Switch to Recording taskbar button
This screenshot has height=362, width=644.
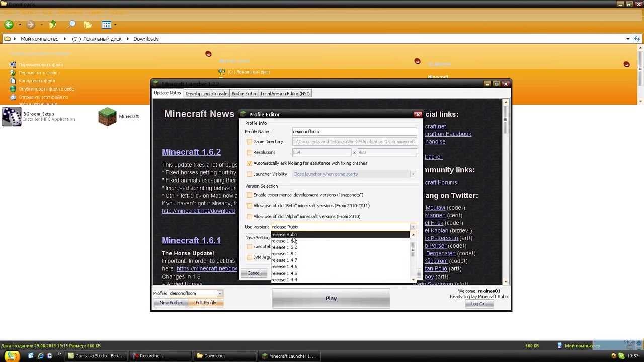pos(160,356)
